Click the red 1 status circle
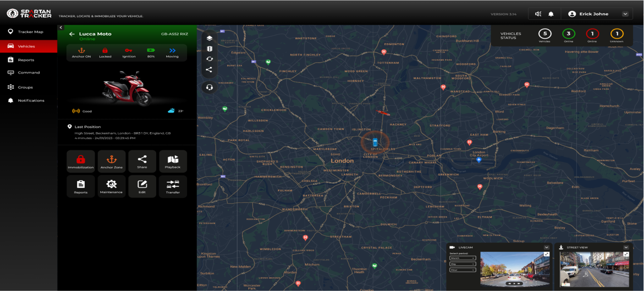This screenshot has width=644, height=291. tap(592, 34)
